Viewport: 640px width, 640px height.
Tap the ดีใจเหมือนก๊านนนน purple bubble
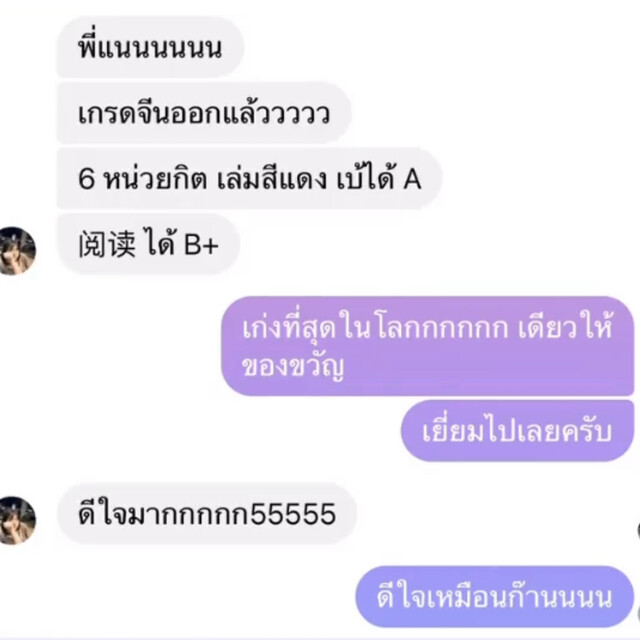[x=495, y=597]
